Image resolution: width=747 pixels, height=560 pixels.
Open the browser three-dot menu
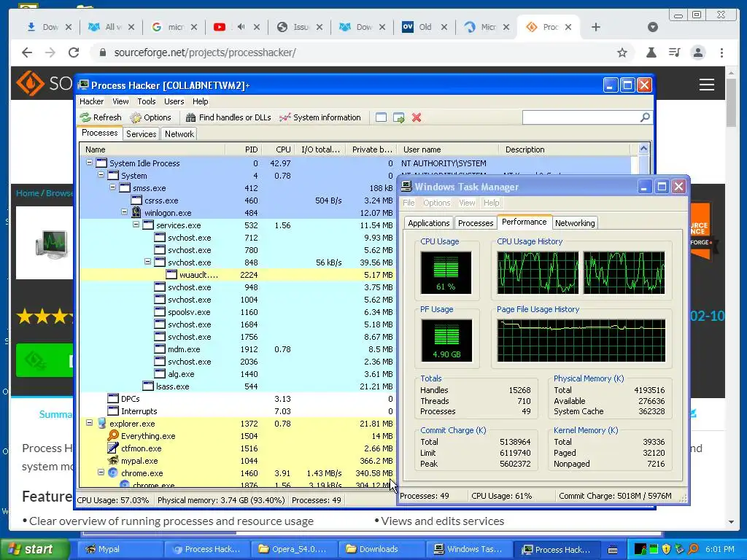tap(721, 52)
